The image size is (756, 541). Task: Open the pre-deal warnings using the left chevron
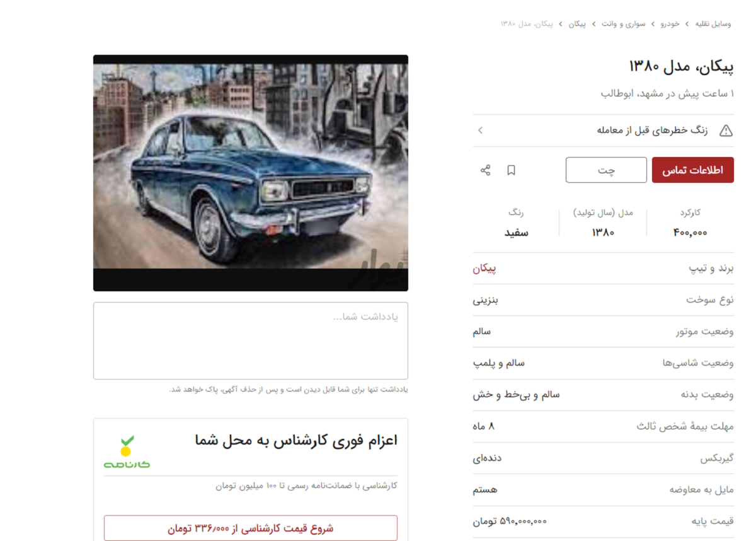pos(480,130)
